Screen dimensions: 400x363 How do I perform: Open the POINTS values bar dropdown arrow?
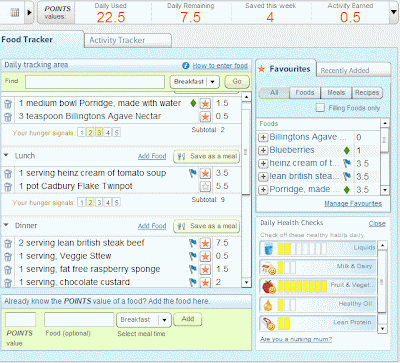(393, 12)
